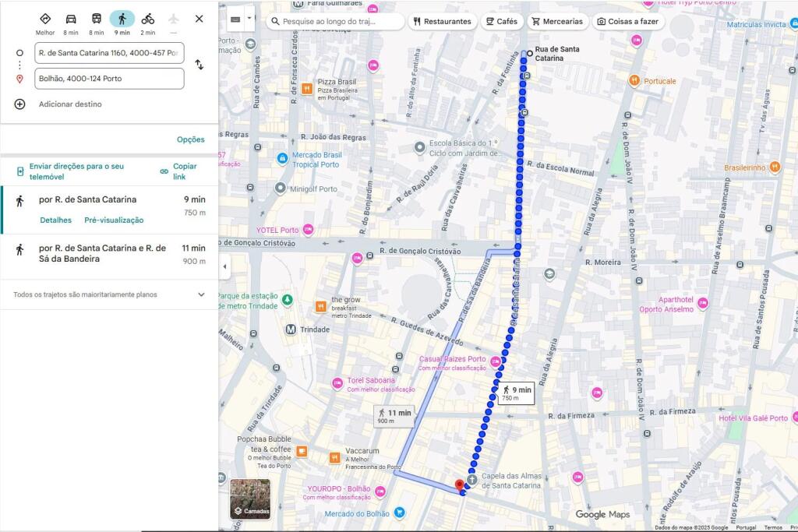Expand the mostly flat routes info
The image size is (798, 532).
tap(201, 294)
